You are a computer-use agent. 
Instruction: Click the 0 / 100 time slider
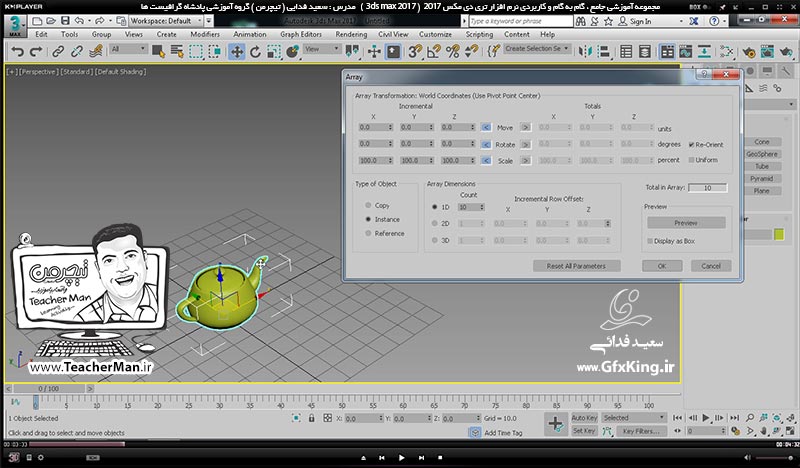(48, 388)
